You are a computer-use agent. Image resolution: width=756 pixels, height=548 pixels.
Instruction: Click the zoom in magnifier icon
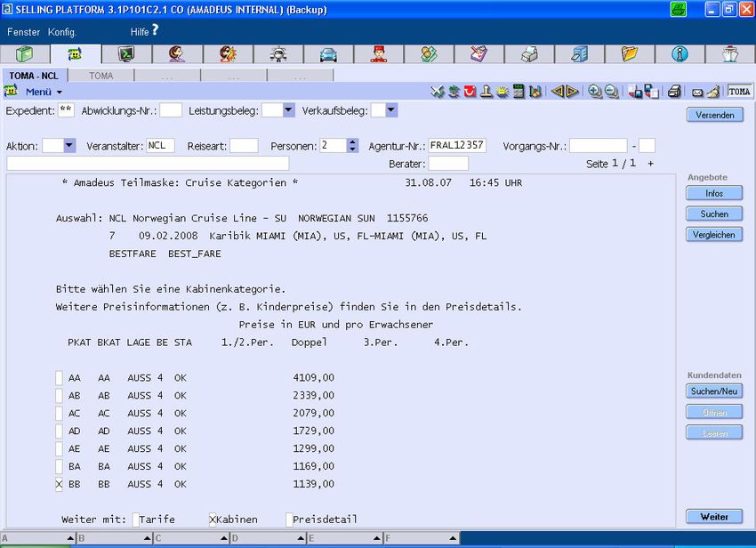(595, 92)
